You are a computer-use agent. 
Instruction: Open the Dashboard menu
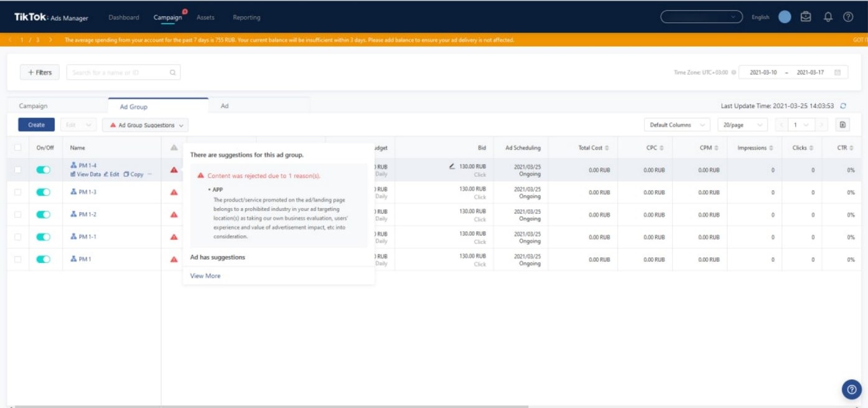point(124,17)
